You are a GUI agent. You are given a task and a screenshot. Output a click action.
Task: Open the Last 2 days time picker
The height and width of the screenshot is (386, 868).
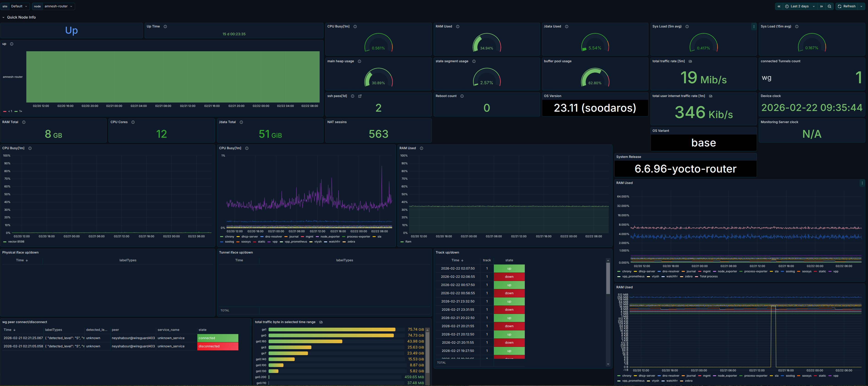[800, 6]
